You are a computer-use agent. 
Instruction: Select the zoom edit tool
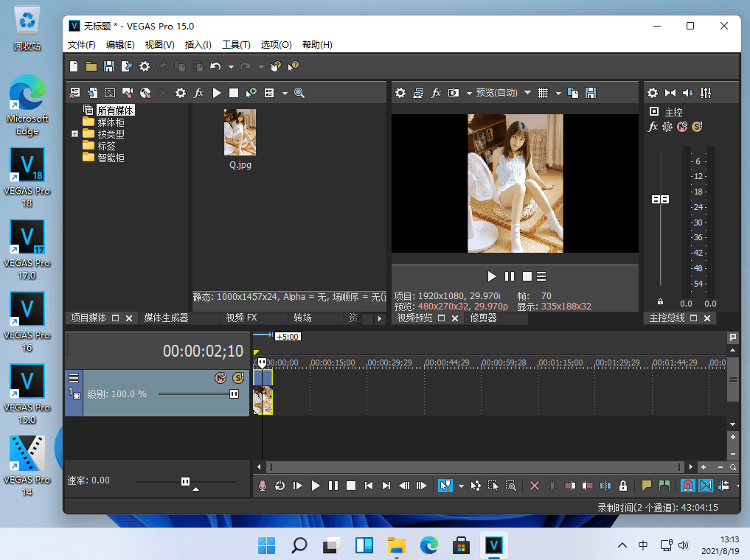[511, 486]
